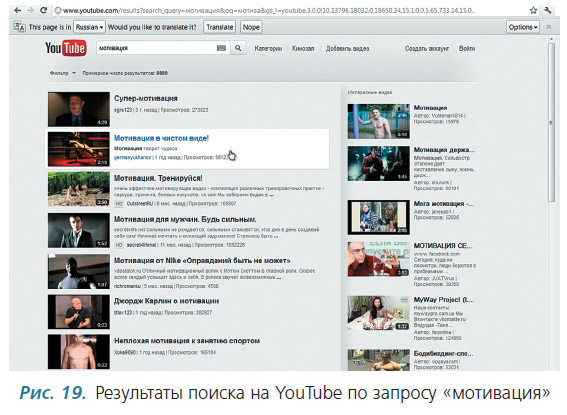
Task: Click the Translate button
Action: (219, 27)
